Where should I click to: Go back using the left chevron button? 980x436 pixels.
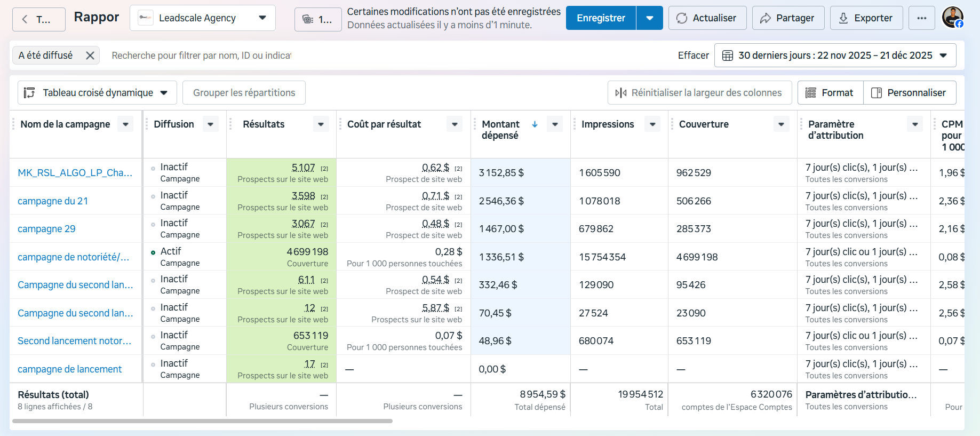(39, 20)
